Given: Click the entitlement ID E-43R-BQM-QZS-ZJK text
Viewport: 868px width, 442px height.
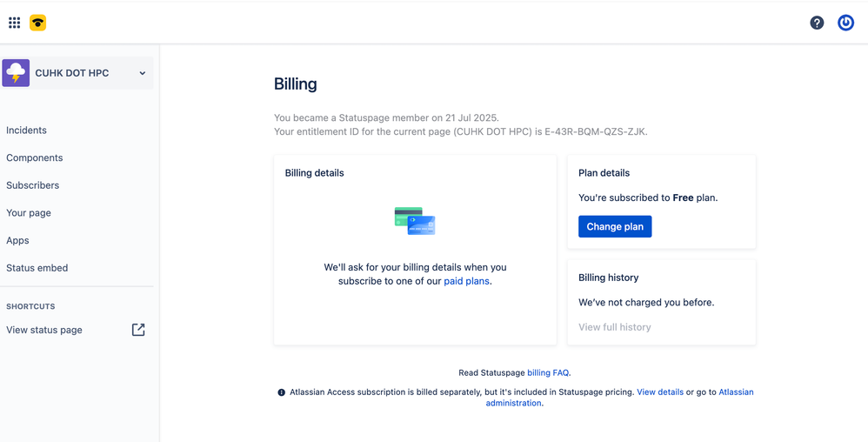Looking at the screenshot, I should 596,132.
